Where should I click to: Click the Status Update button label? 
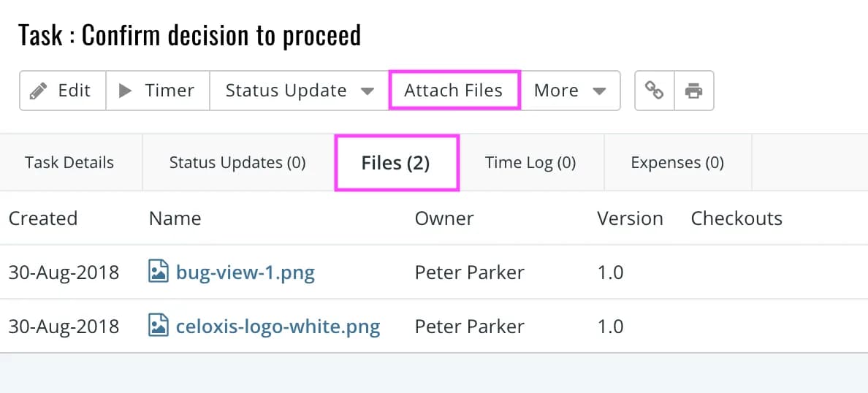point(286,91)
